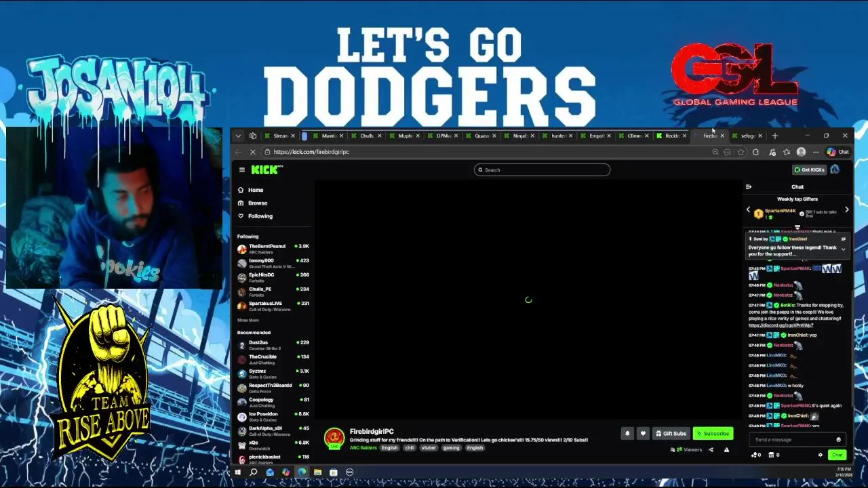
Task: Toggle notification bell for FirebirdgirlPC
Action: [627, 434]
